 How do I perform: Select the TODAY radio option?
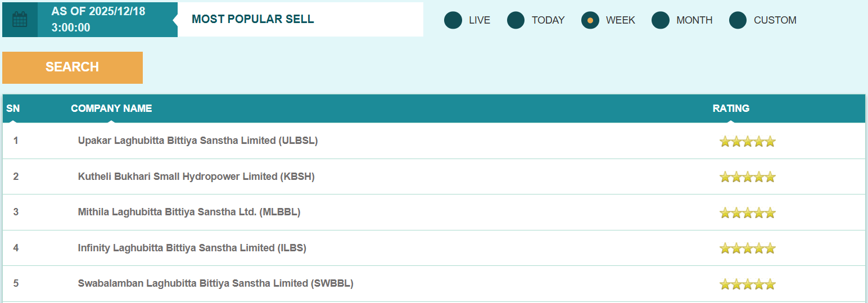click(516, 20)
